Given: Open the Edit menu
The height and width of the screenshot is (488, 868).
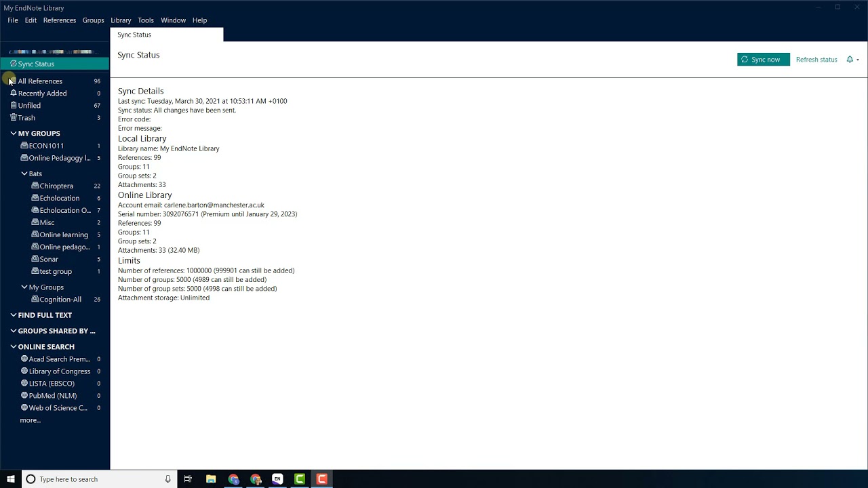Looking at the screenshot, I should pyautogui.click(x=31, y=20).
